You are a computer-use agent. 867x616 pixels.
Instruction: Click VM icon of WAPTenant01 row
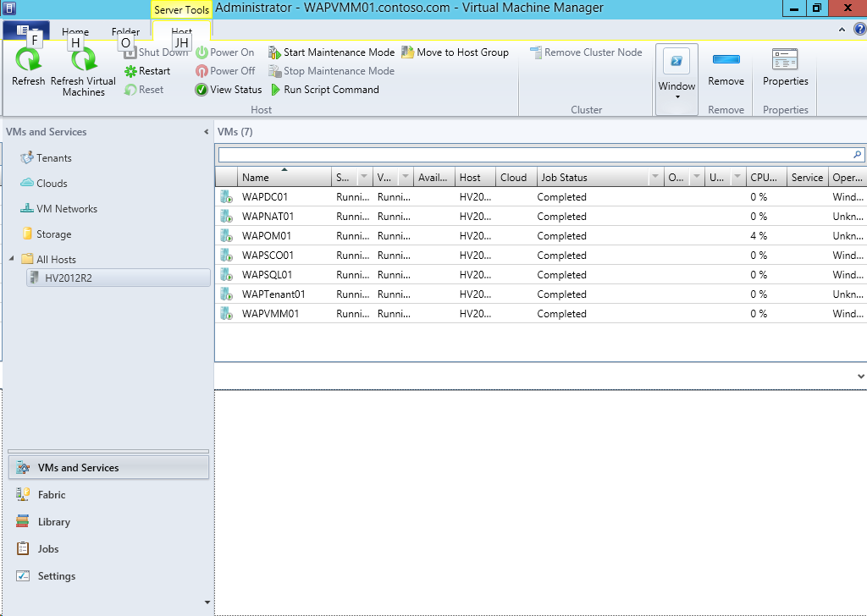(226, 294)
